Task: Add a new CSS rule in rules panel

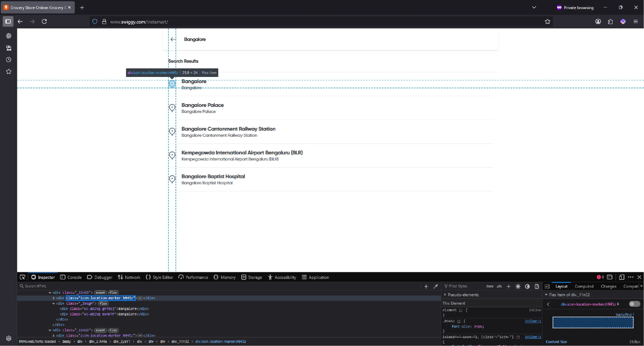Action: coord(509,286)
